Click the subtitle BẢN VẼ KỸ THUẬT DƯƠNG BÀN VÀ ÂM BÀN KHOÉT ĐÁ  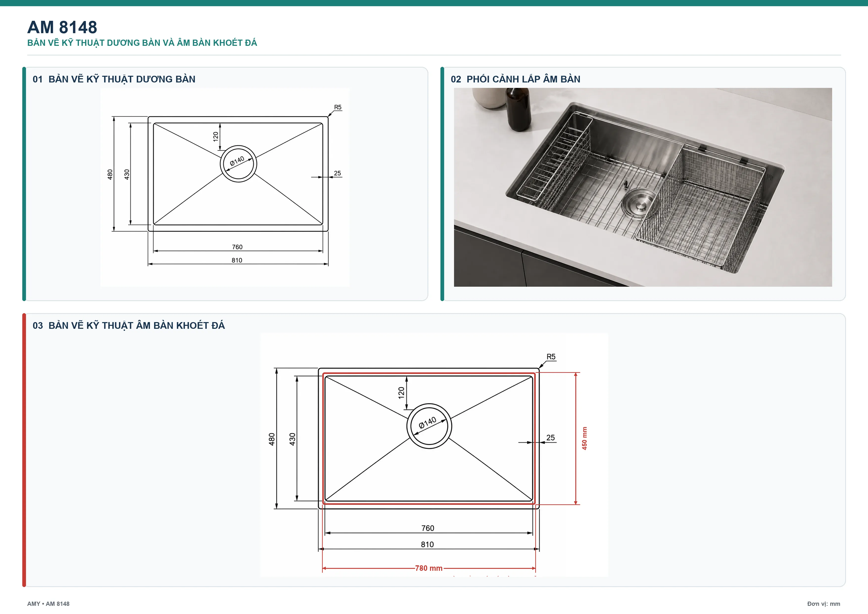coord(142,43)
